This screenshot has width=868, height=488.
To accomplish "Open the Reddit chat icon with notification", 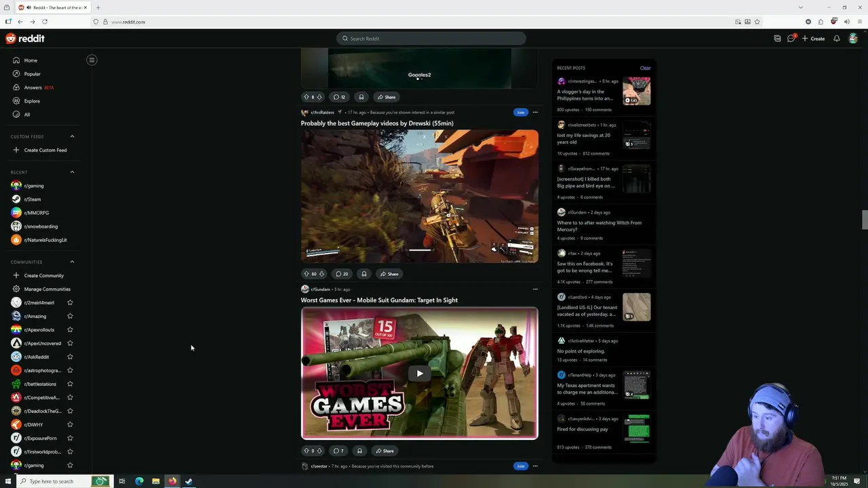I will 791,39.
